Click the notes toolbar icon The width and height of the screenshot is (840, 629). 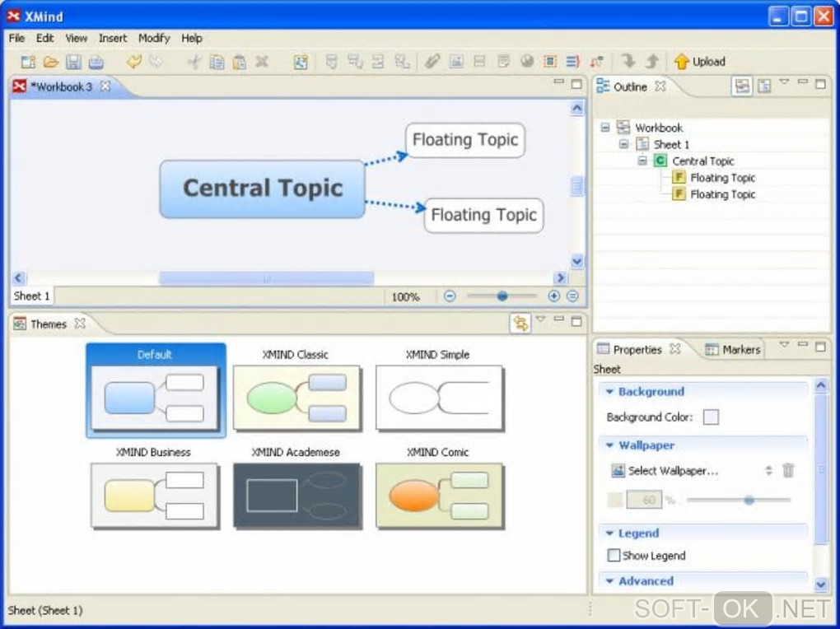coord(503,62)
